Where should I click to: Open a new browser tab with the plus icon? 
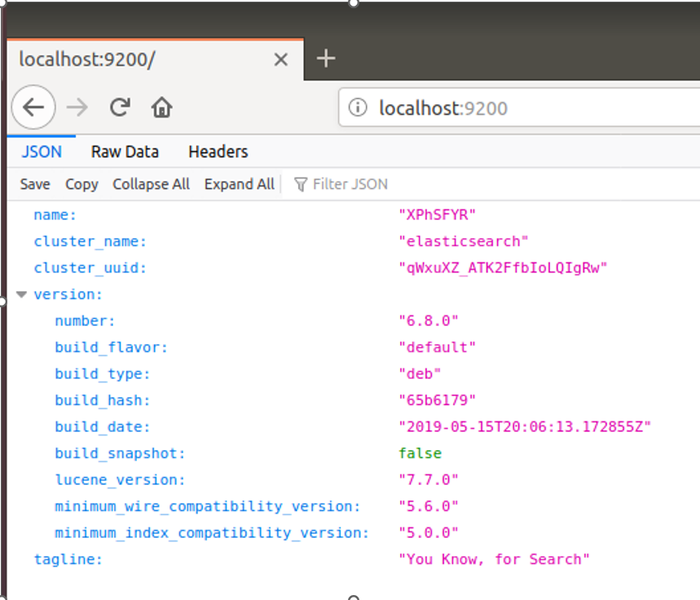click(325, 58)
